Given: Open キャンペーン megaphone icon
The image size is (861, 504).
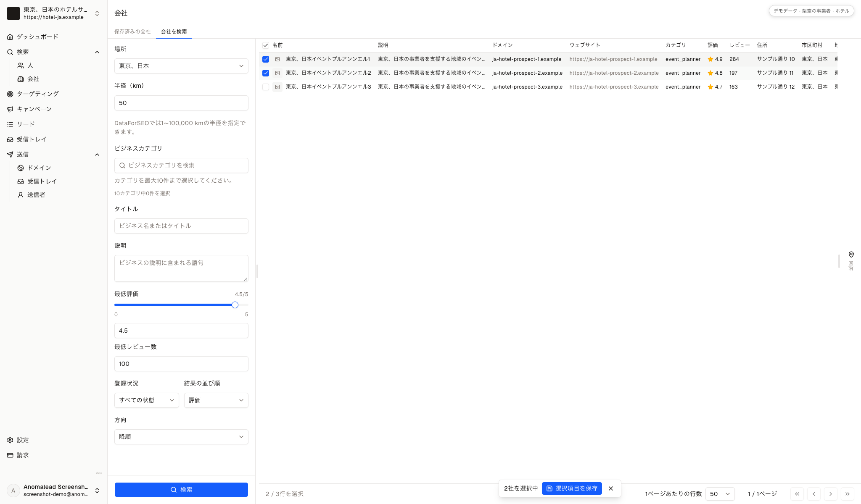Looking at the screenshot, I should 10,109.
